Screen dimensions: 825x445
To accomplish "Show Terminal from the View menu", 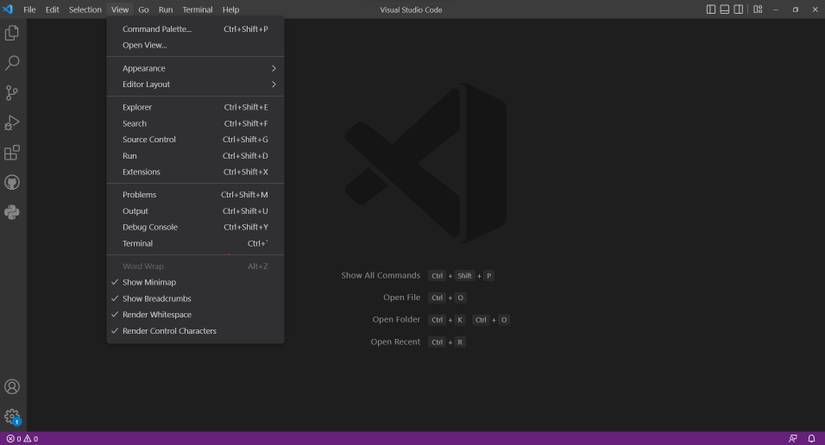I will click(x=195, y=244).
